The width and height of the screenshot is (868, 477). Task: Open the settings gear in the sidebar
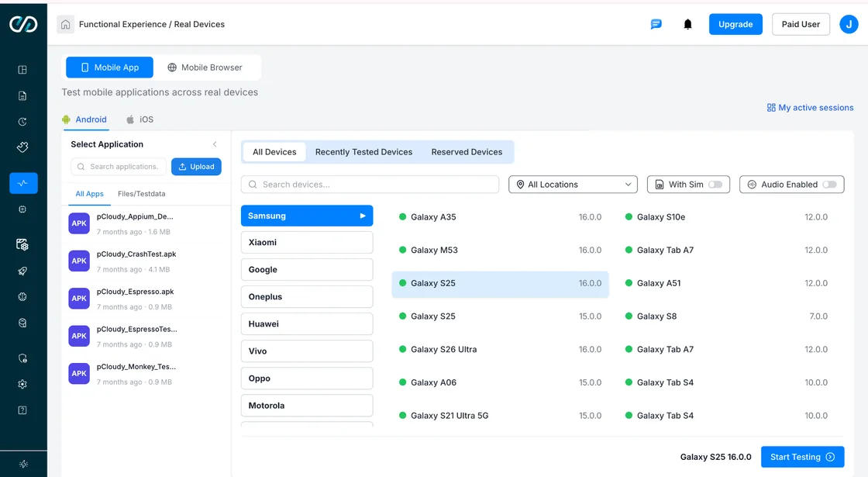tap(22, 385)
